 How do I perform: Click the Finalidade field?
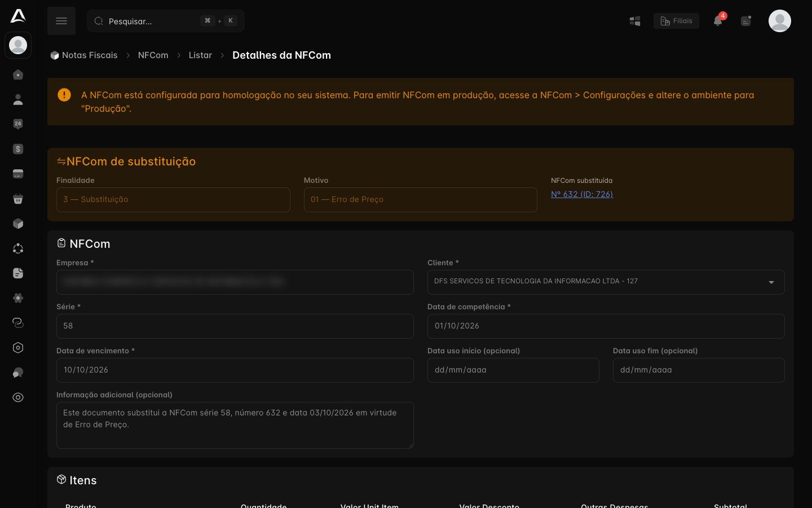point(173,200)
